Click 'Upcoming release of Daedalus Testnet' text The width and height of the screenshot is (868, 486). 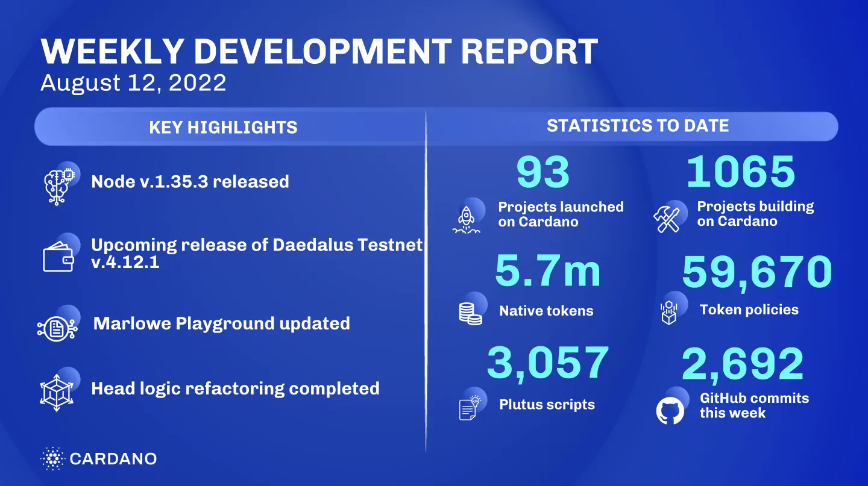click(257, 245)
